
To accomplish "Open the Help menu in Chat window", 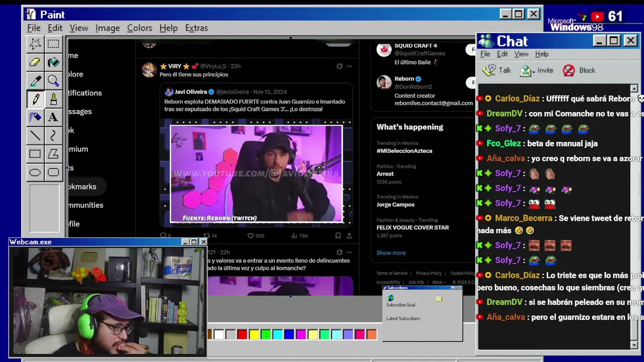I will pyautogui.click(x=542, y=54).
